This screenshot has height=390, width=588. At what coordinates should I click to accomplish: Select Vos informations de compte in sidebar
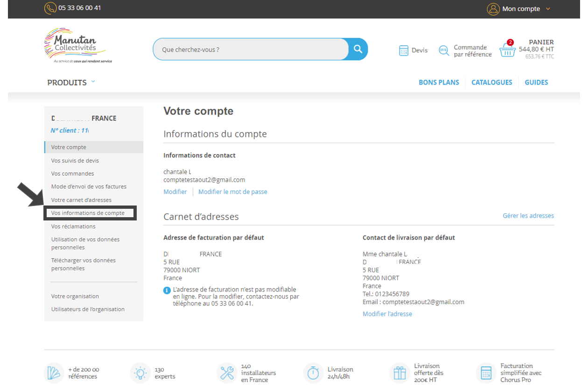[x=88, y=213]
